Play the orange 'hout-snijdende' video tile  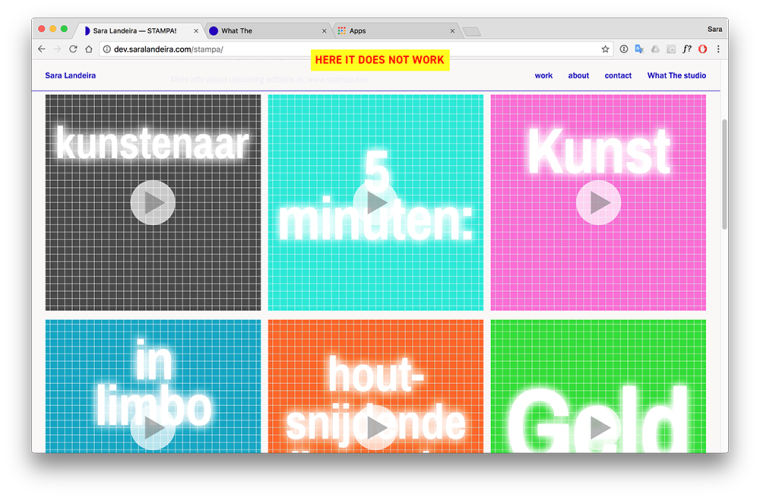[x=376, y=428]
